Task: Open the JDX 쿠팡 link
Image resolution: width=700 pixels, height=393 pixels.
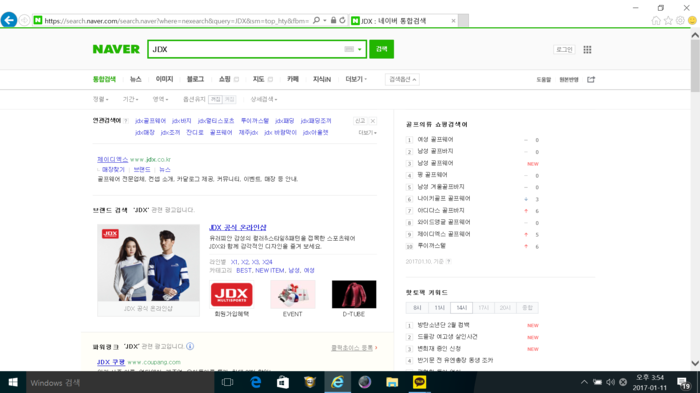Action: pos(111,362)
